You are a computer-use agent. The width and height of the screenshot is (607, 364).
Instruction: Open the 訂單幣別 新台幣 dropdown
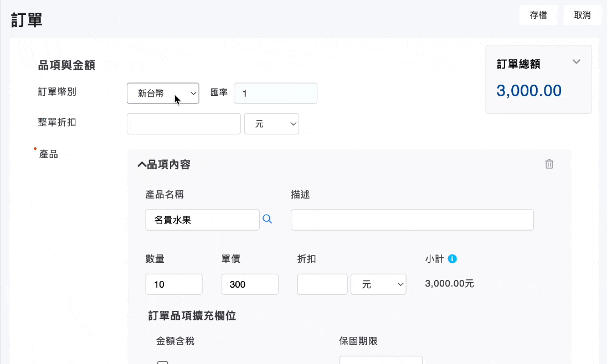click(x=163, y=93)
